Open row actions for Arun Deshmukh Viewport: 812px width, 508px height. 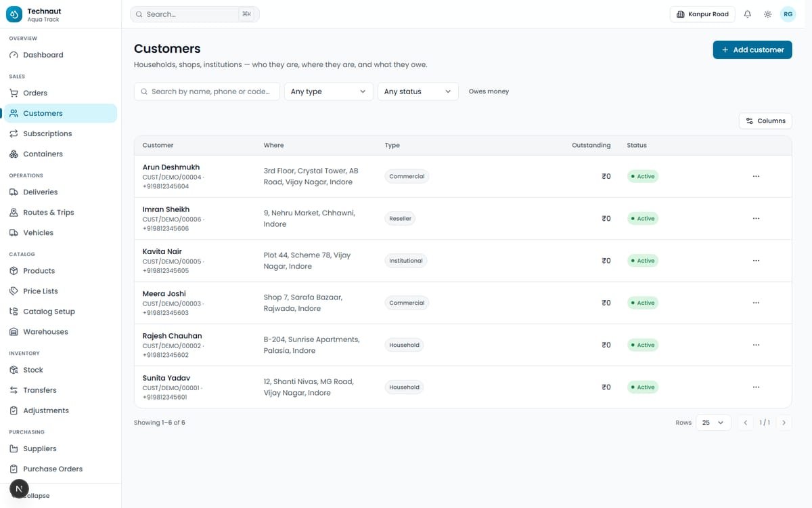pyautogui.click(x=756, y=176)
